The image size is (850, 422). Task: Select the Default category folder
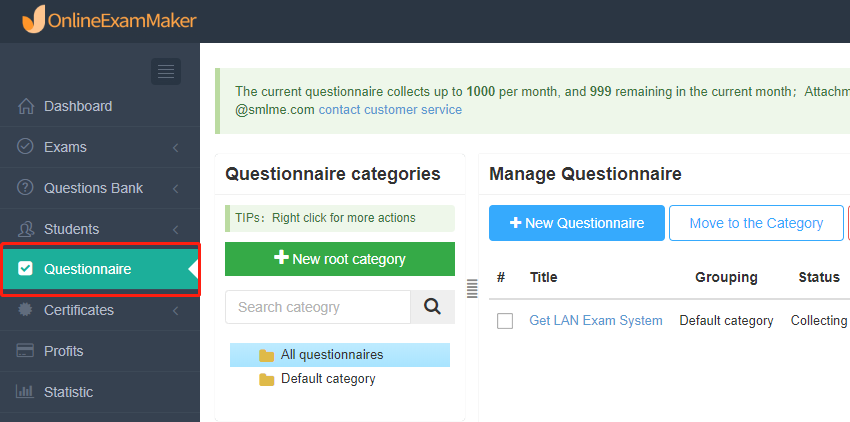click(317, 379)
